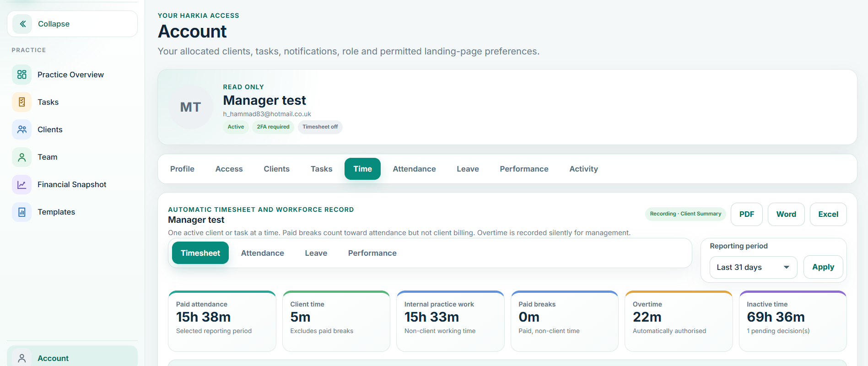Click the Practice Overview grid icon
Viewport: 868px width, 366px height.
(22, 75)
